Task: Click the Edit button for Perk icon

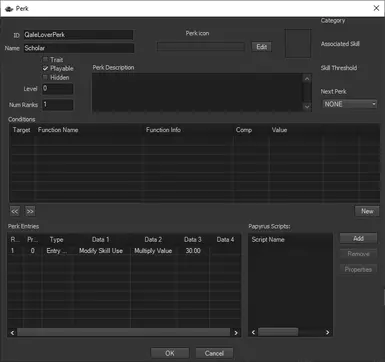Action: point(261,47)
